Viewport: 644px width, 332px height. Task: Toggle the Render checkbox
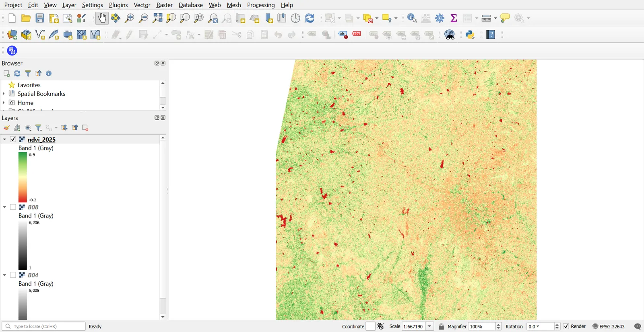(566, 326)
